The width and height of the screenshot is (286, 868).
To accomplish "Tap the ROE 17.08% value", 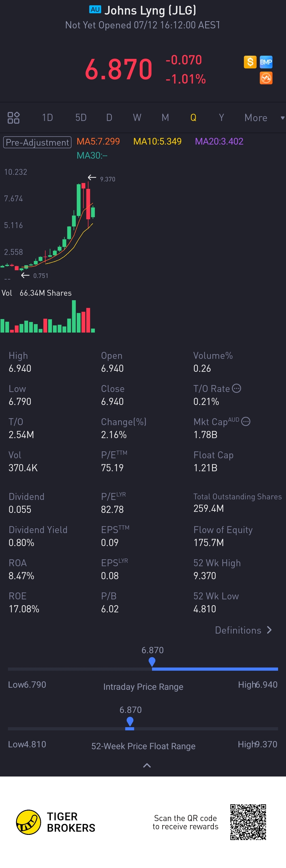I will (x=24, y=609).
